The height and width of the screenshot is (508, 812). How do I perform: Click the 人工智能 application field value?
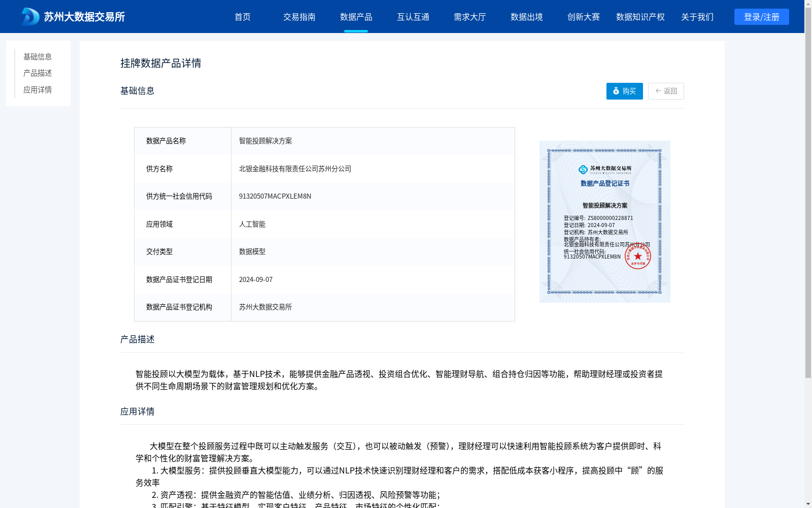point(252,224)
